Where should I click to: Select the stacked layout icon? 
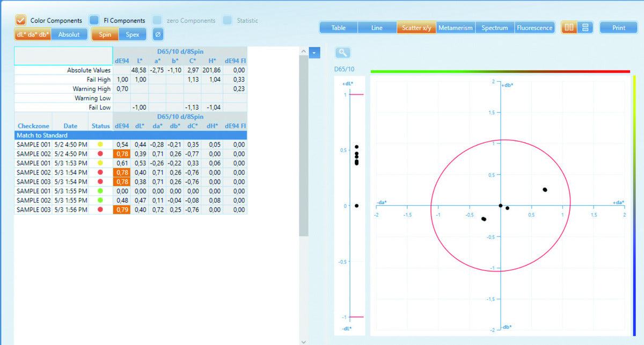(x=585, y=27)
